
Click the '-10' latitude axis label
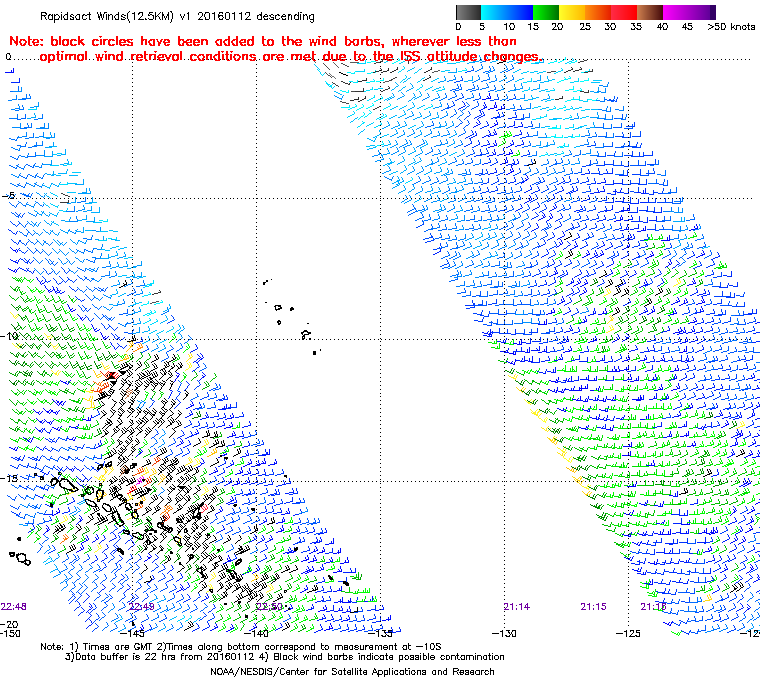[10, 336]
